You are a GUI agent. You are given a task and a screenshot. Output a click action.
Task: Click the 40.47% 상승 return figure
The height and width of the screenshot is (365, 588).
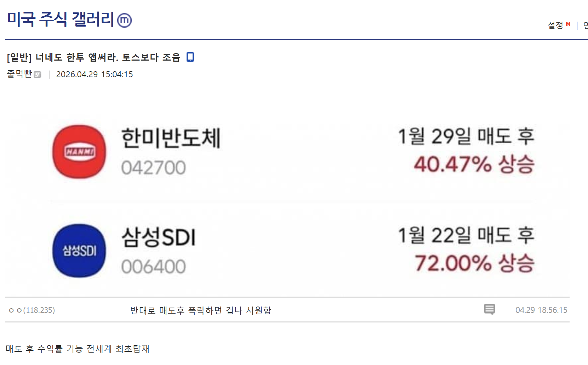(474, 164)
